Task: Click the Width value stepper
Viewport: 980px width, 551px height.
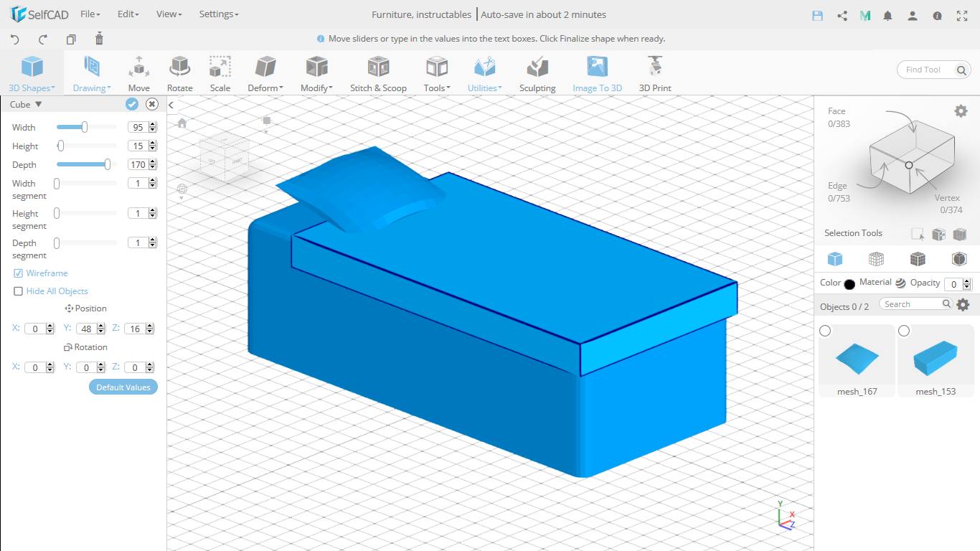Action: point(152,127)
